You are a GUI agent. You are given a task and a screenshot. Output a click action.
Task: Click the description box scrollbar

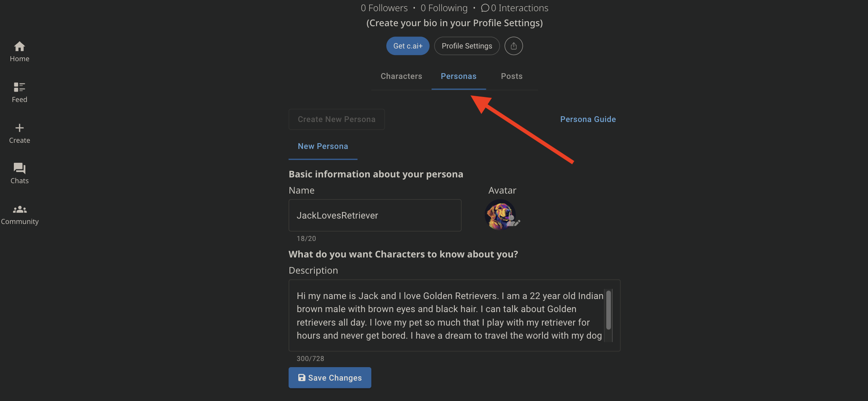[x=609, y=310]
